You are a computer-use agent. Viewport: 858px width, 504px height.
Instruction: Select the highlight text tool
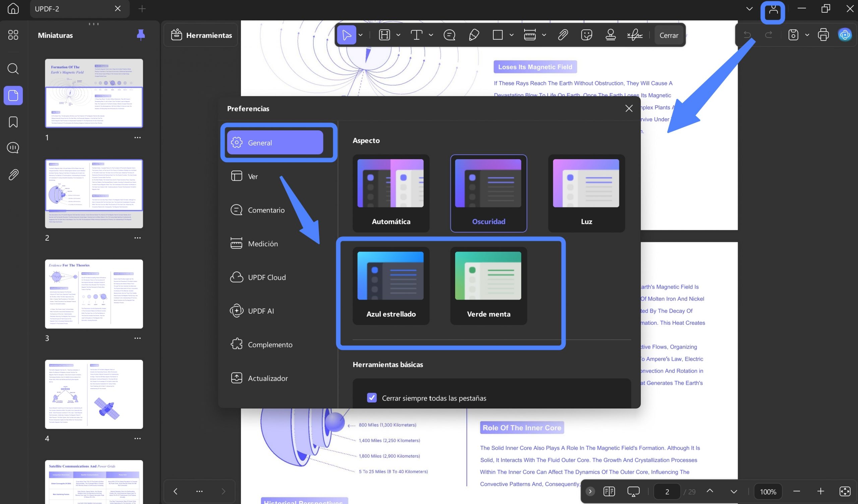pyautogui.click(x=384, y=35)
